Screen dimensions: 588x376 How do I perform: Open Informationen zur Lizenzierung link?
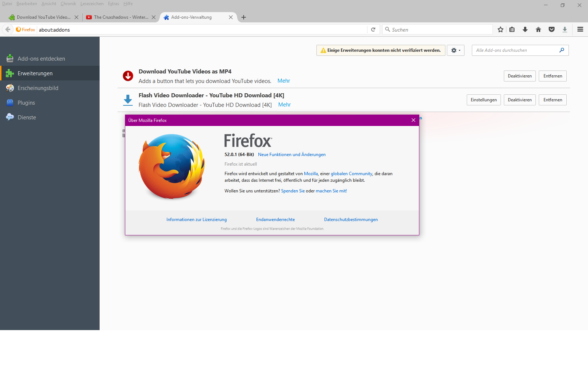point(197,220)
